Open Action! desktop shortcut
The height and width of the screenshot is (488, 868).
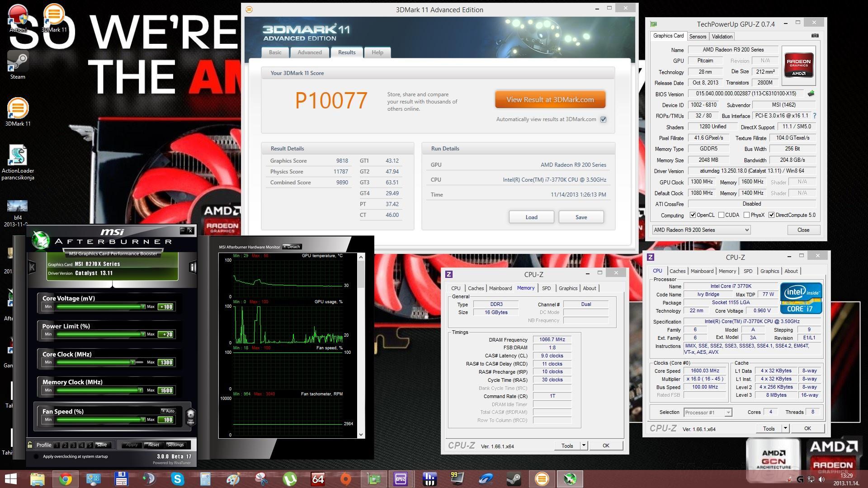pyautogui.click(x=18, y=19)
